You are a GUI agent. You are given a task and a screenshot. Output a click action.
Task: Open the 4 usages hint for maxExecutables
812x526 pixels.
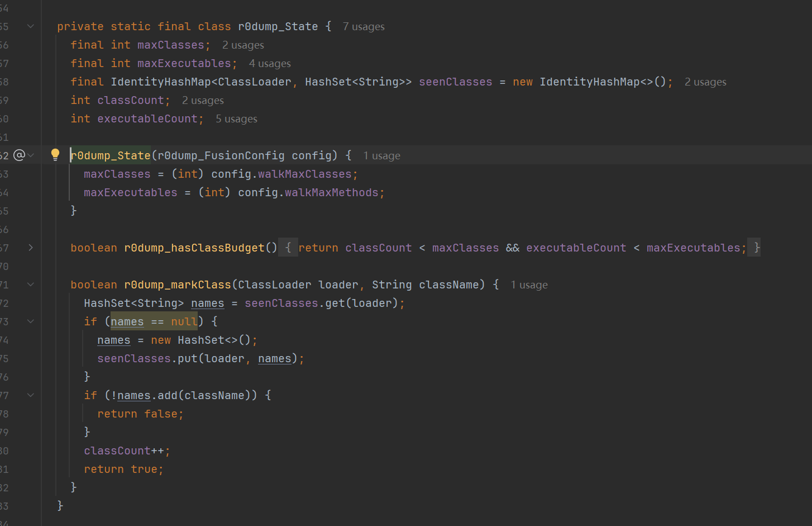coord(270,64)
